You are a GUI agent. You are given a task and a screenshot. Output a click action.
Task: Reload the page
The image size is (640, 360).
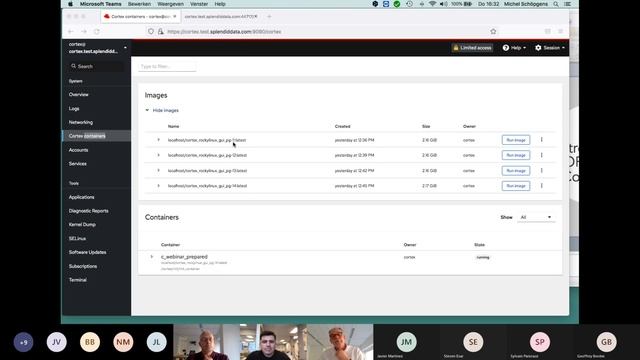[97, 31]
